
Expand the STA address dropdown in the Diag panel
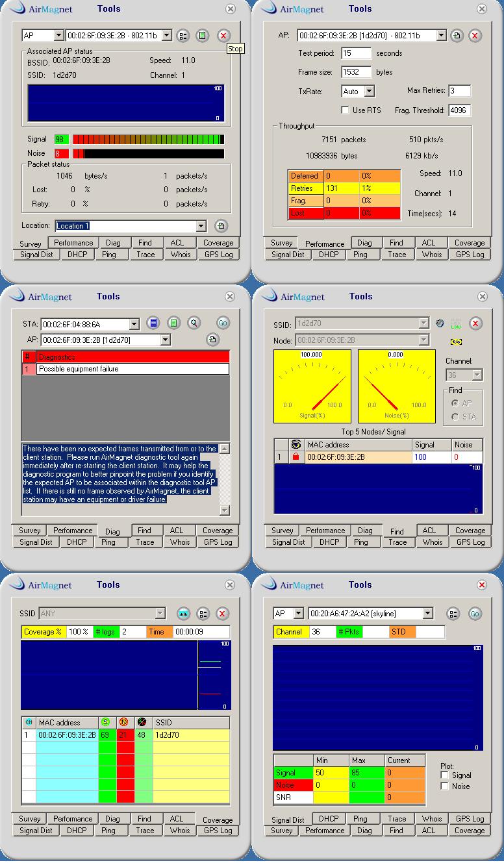(134, 323)
